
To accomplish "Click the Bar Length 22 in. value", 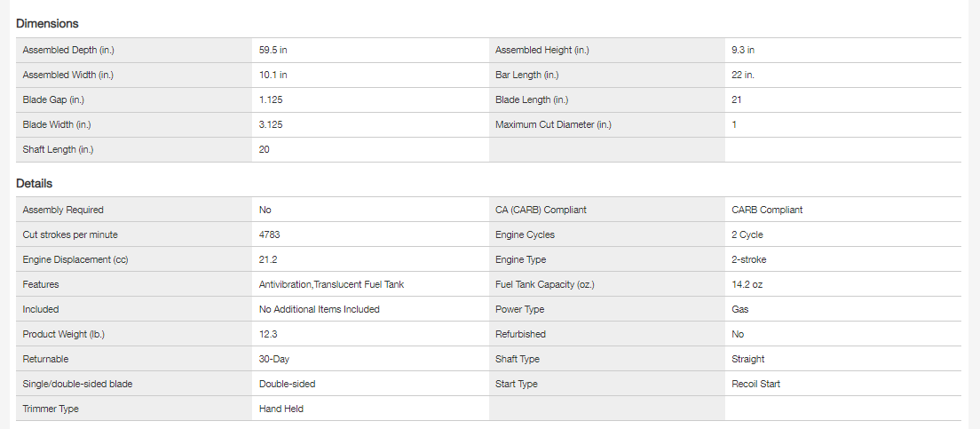I will tap(743, 75).
